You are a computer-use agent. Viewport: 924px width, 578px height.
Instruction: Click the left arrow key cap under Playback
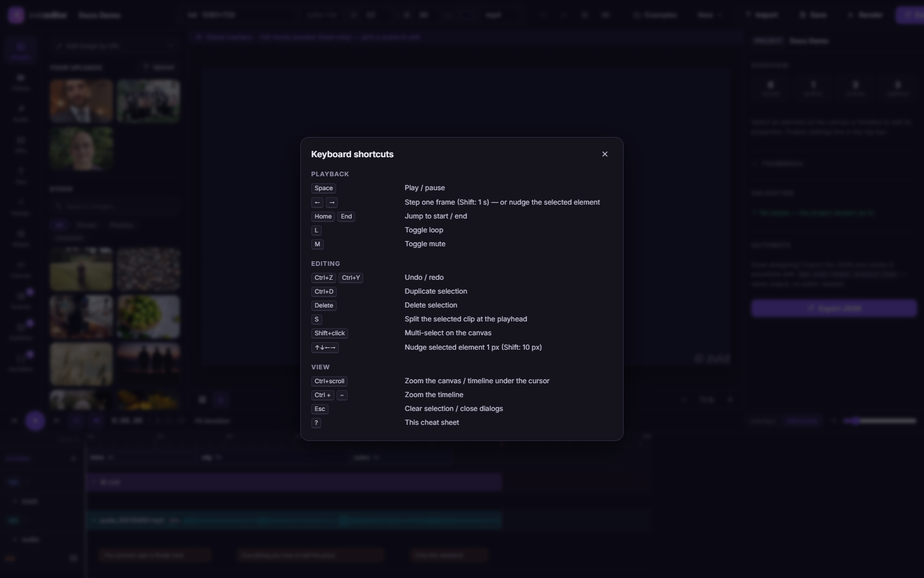point(317,203)
